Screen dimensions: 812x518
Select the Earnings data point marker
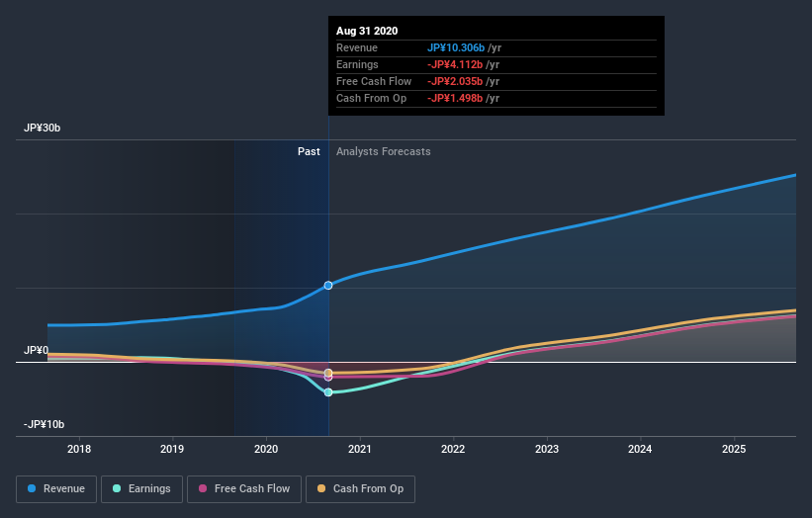click(328, 392)
